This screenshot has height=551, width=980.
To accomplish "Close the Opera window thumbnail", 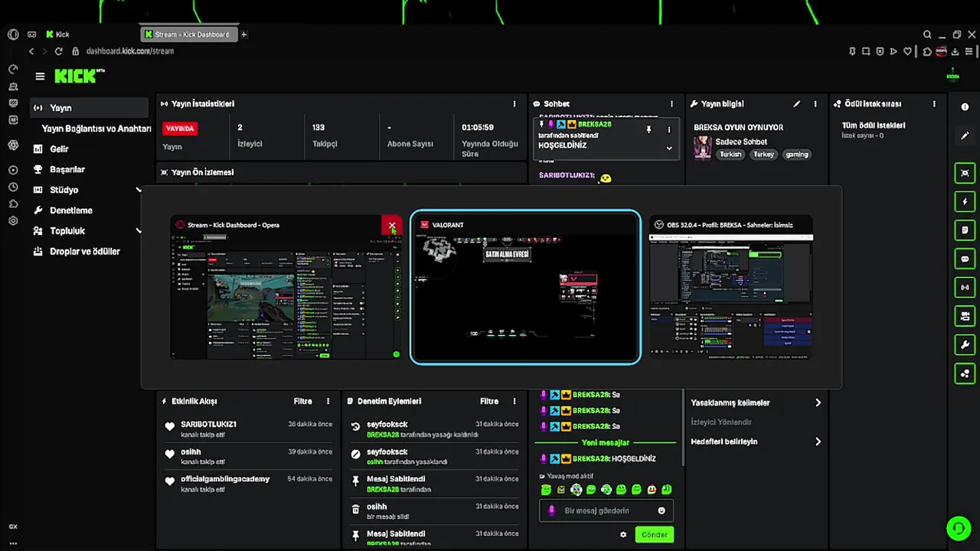I will (x=392, y=226).
